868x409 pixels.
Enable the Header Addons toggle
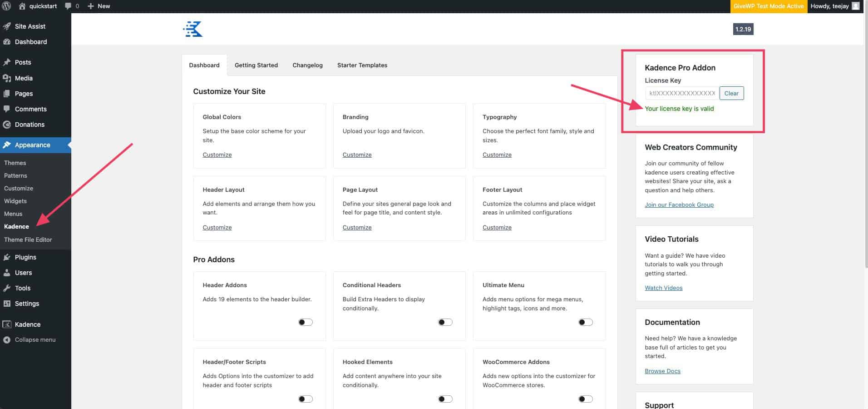[x=306, y=322]
